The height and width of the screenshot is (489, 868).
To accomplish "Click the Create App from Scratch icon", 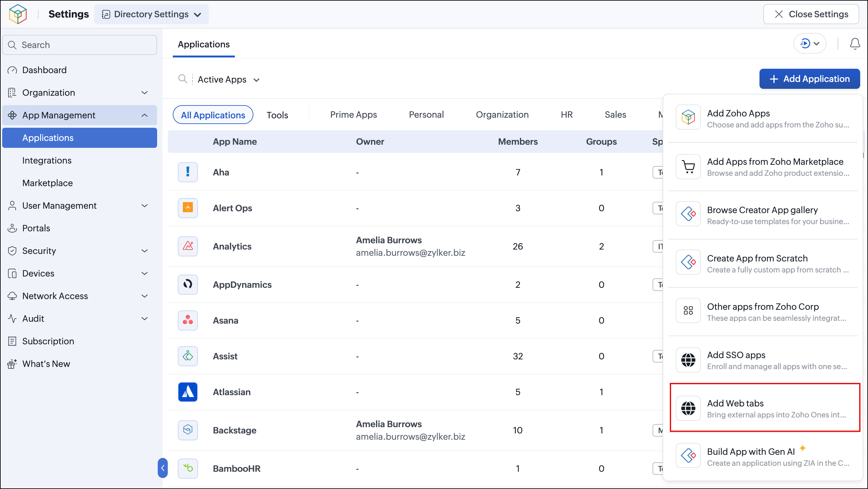I will tap(688, 262).
